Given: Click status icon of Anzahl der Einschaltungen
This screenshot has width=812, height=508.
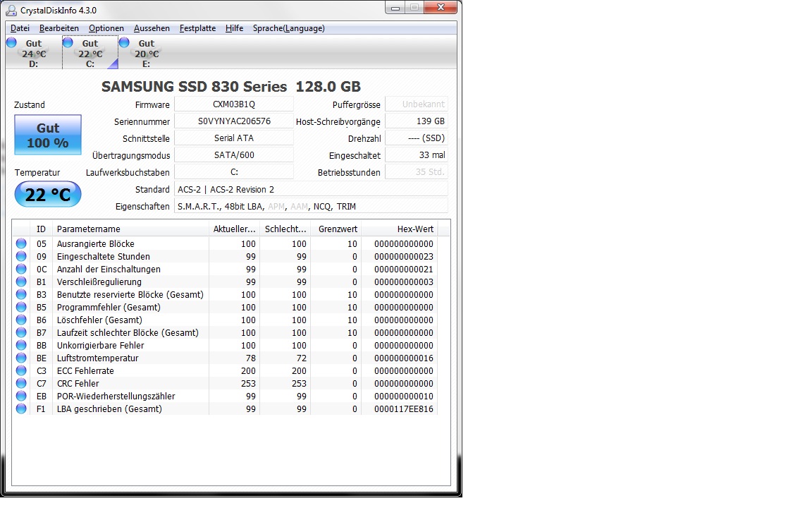Looking at the screenshot, I should point(21,269).
